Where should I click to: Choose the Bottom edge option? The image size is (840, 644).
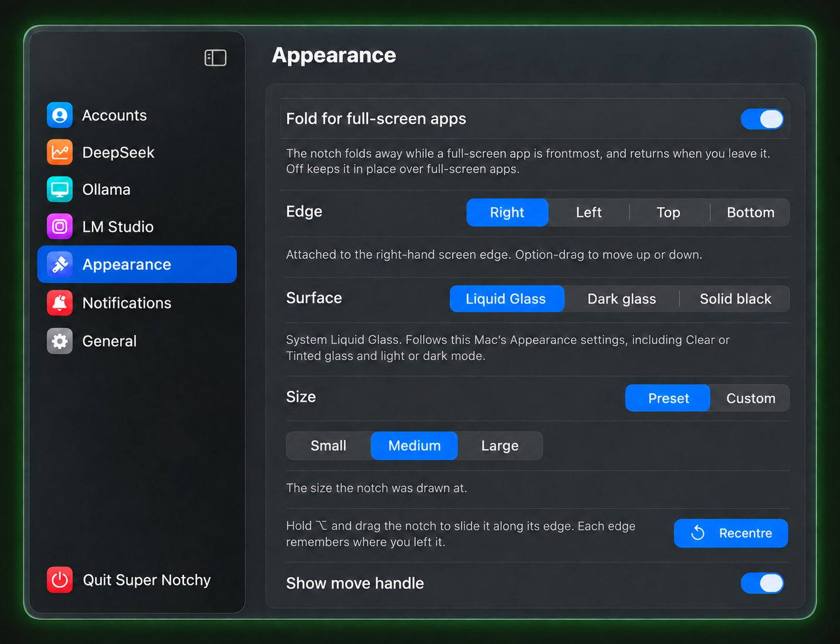[750, 212]
